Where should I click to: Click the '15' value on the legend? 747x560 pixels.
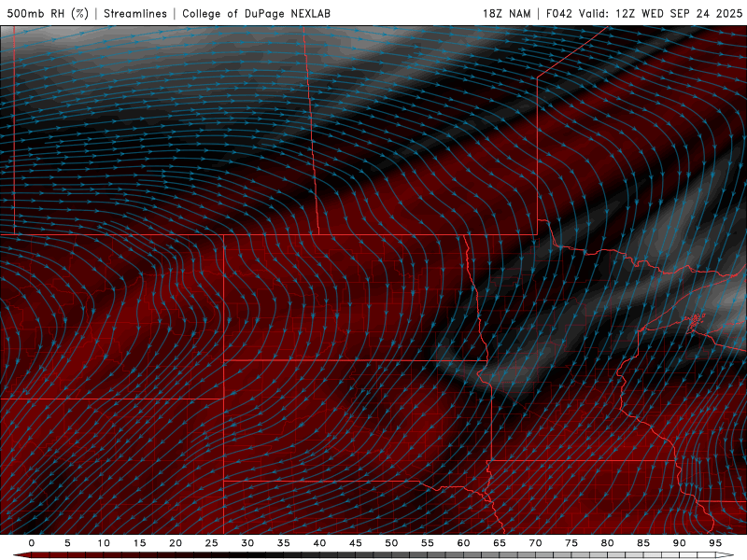(x=139, y=543)
